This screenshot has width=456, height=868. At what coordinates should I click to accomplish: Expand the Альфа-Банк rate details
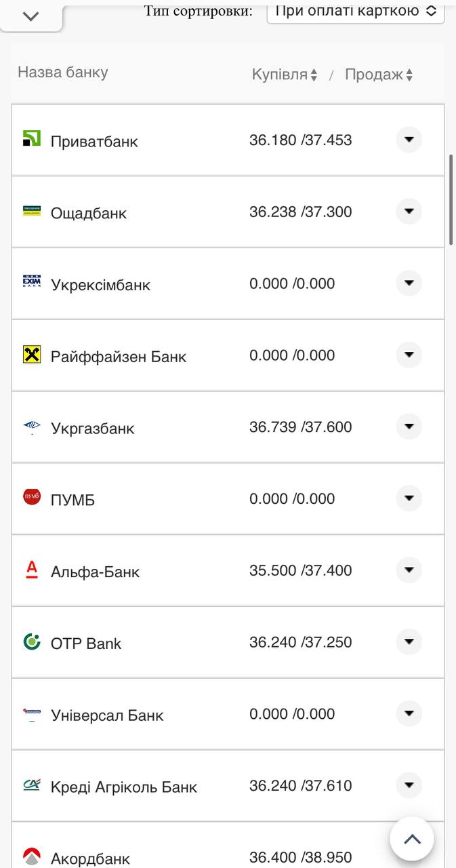(x=409, y=570)
